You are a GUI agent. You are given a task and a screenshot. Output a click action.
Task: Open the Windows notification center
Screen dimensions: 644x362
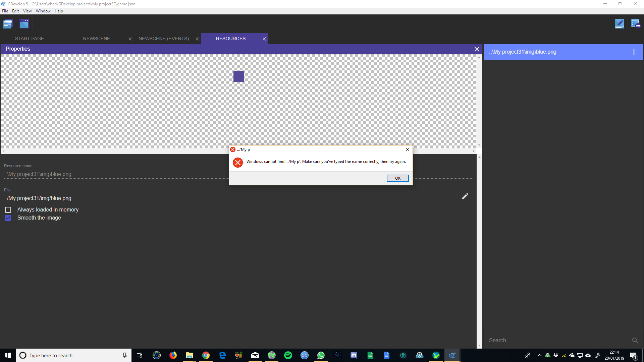point(634,356)
